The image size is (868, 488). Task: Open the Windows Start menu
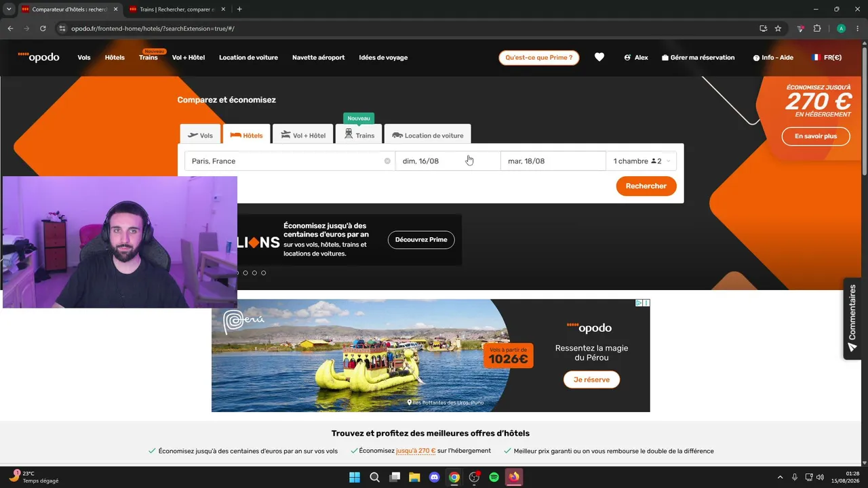point(355,477)
